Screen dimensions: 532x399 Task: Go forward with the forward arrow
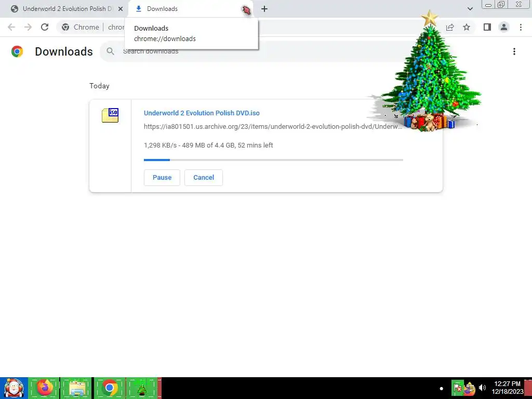point(28,27)
